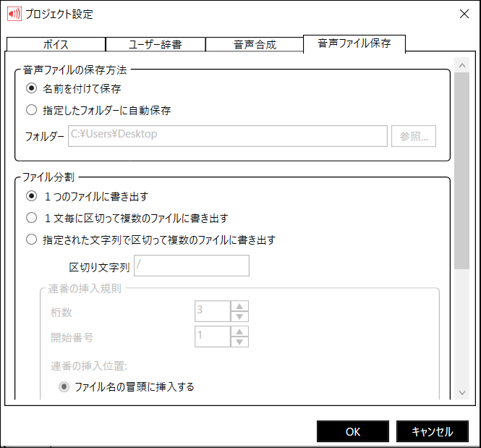Confirm settings with OK button
The image size is (481, 448).
point(353,431)
